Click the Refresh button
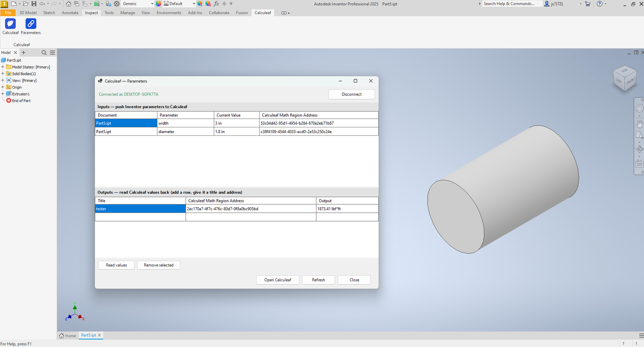Screen dimensions: 644x347 pos(318,280)
